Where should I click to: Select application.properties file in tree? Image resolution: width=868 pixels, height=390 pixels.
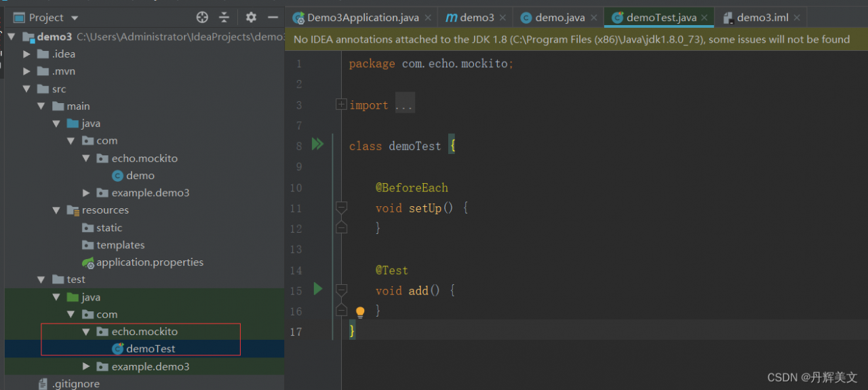point(149,262)
